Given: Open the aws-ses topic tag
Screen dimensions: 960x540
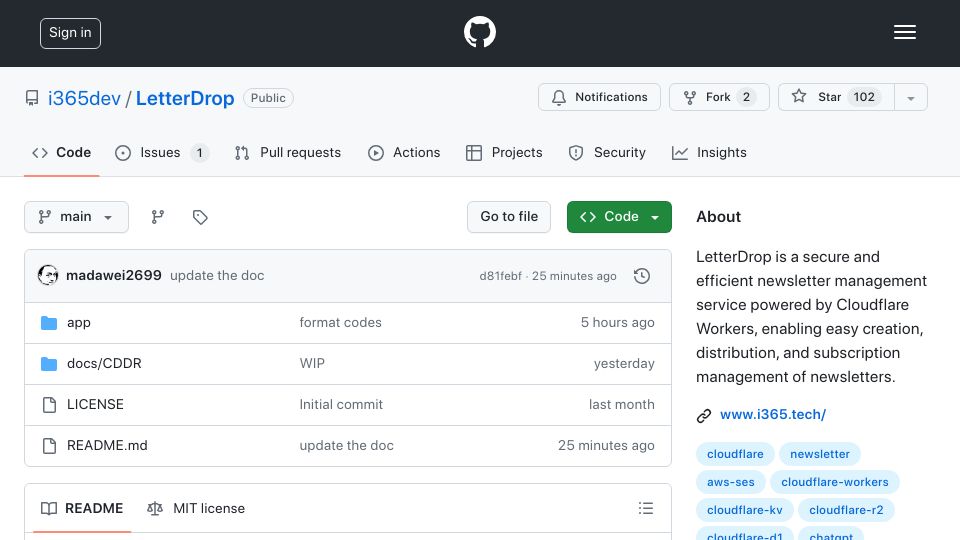Looking at the screenshot, I should (730, 482).
